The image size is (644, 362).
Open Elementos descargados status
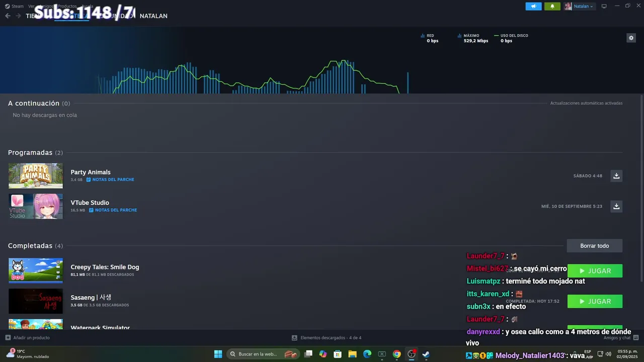click(x=327, y=338)
